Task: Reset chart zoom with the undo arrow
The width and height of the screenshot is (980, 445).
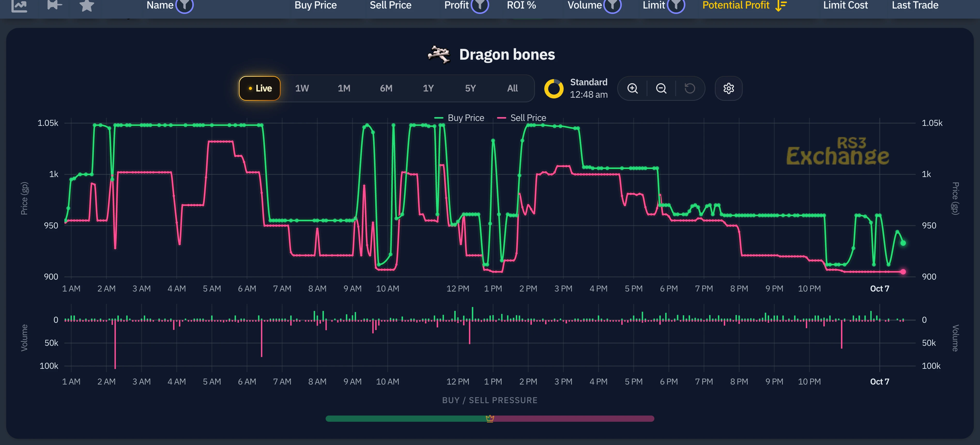Action: (690, 88)
